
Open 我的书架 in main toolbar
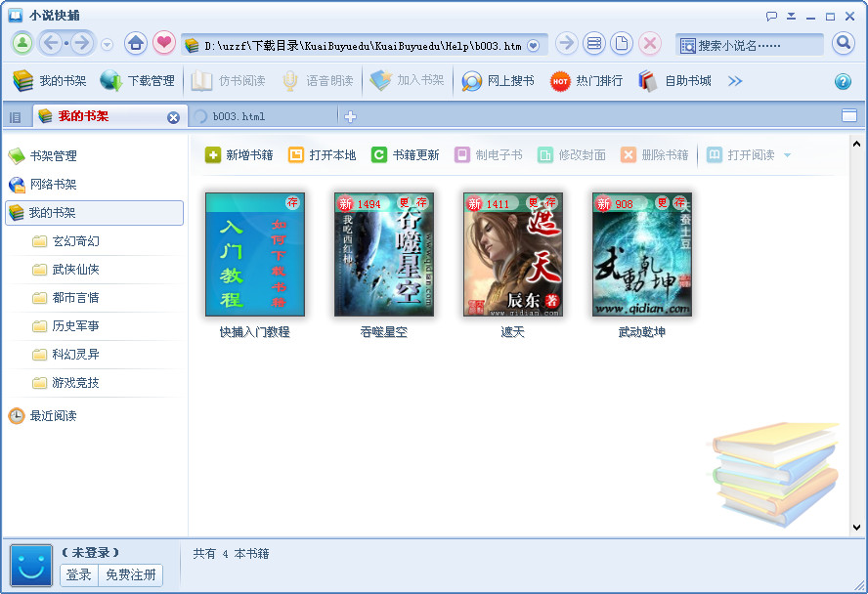pos(50,81)
